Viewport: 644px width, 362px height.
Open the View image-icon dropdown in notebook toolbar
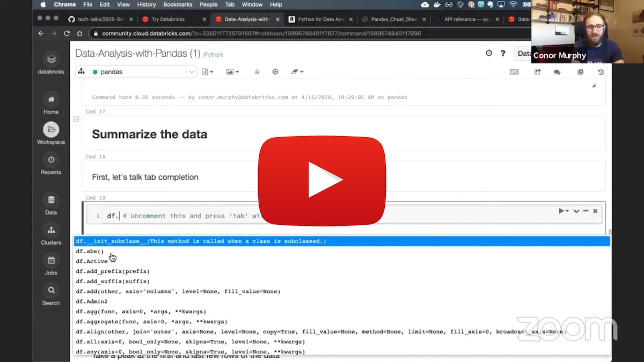click(232, 72)
